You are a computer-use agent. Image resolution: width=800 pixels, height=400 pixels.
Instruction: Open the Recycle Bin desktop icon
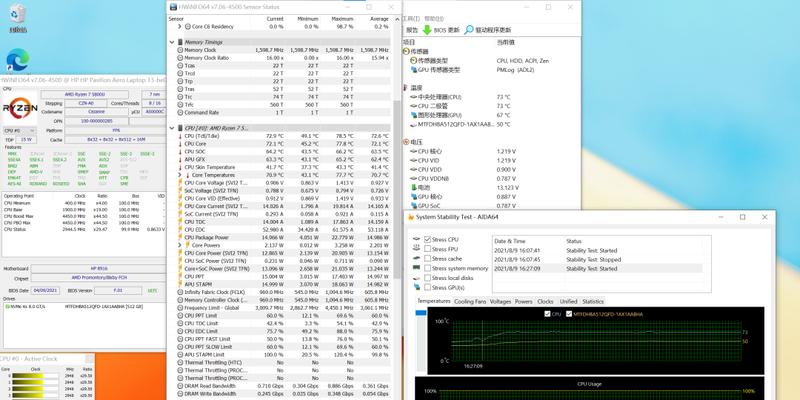click(18, 15)
